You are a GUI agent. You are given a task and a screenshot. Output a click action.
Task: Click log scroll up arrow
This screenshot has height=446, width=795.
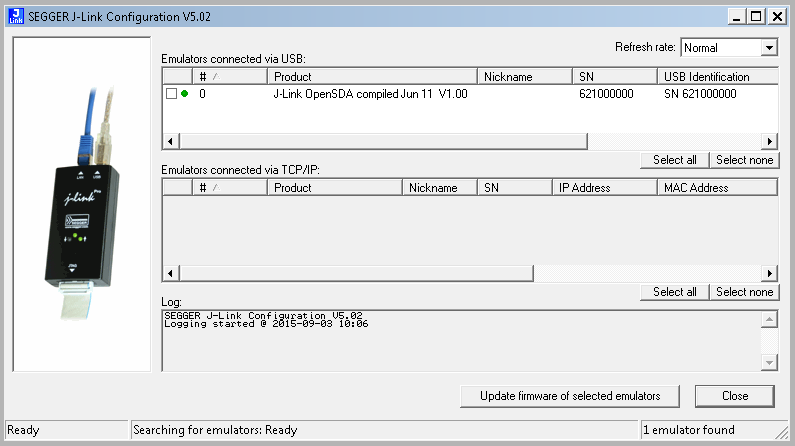pyautogui.click(x=769, y=319)
